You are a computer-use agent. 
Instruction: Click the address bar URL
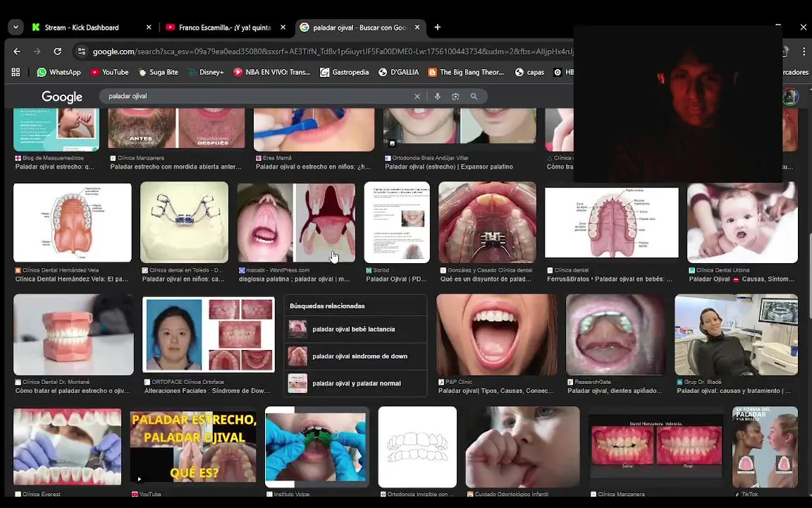point(333,52)
